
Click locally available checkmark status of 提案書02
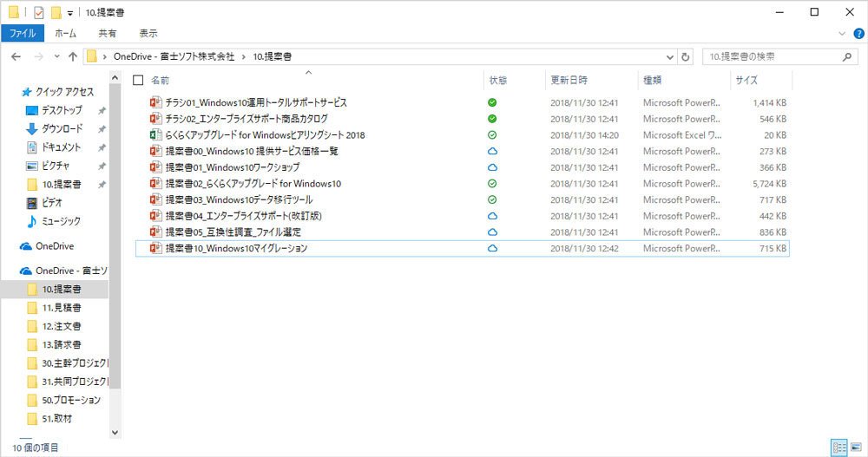(492, 183)
